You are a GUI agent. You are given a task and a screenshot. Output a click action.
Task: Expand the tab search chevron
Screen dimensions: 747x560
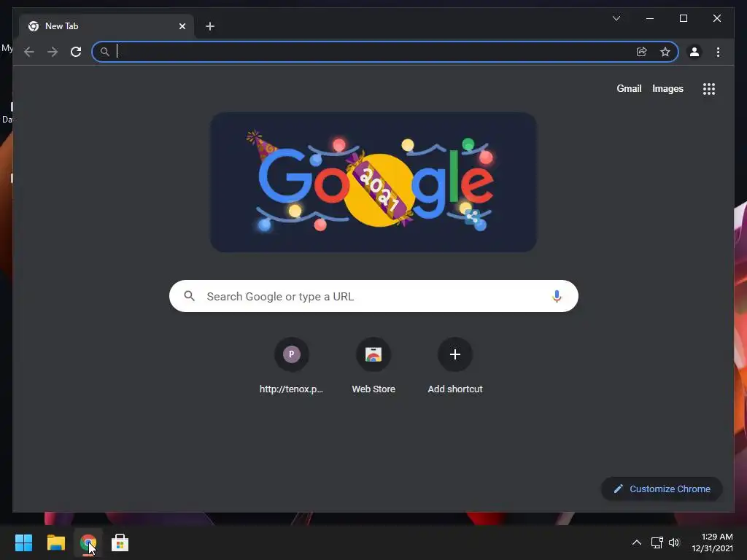point(616,18)
